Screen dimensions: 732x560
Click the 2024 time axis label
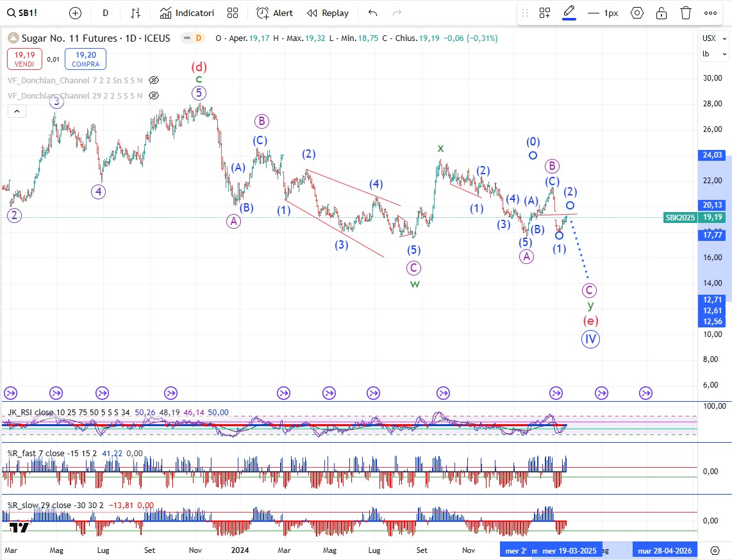pos(240,550)
